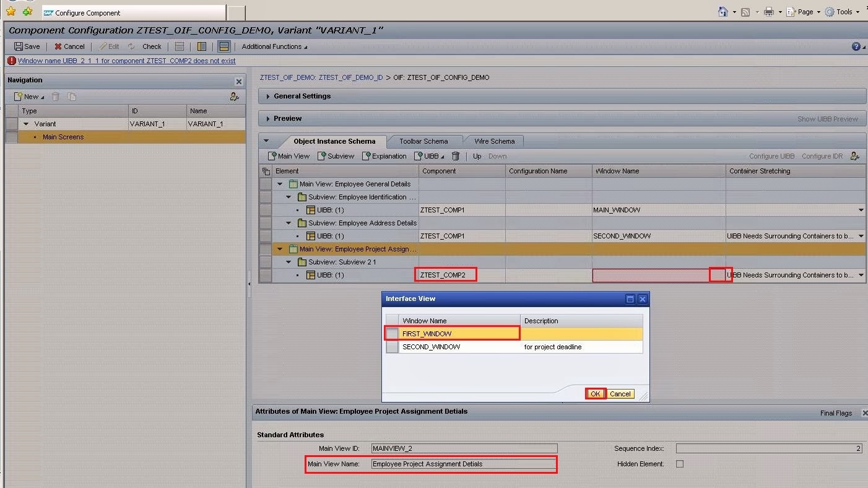Viewport: 868px width, 488px height.
Task: Click the Save icon in toolbar
Action: click(19, 46)
